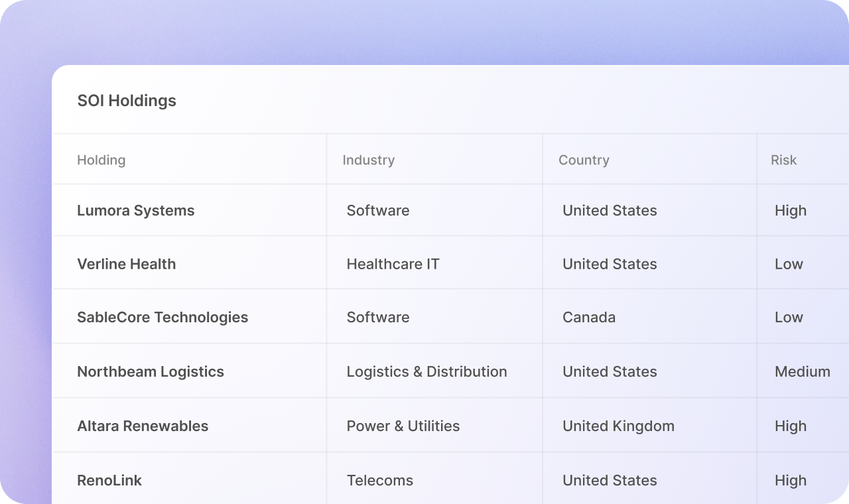Select the RenoLink row

coord(109,480)
